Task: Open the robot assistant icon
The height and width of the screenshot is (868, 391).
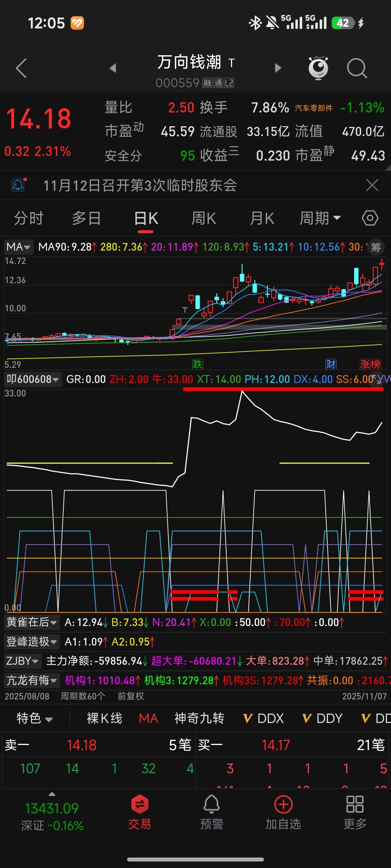Action: (x=318, y=68)
